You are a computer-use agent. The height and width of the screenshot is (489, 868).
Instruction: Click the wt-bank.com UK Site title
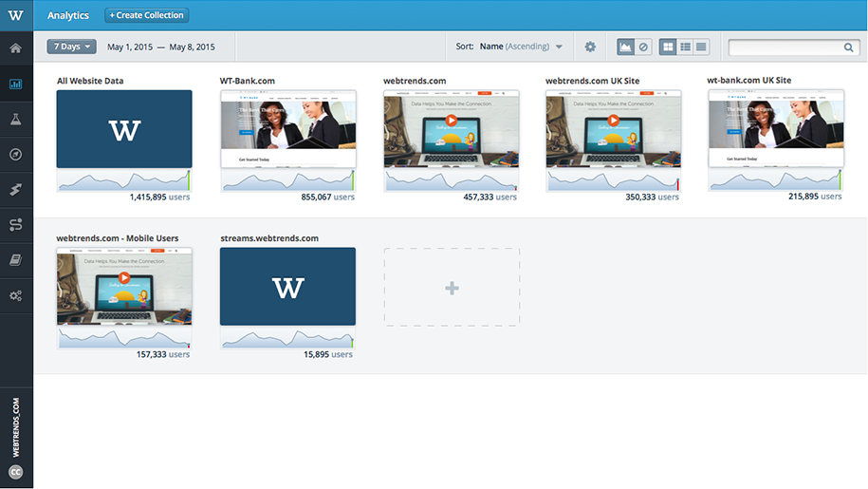click(x=749, y=81)
